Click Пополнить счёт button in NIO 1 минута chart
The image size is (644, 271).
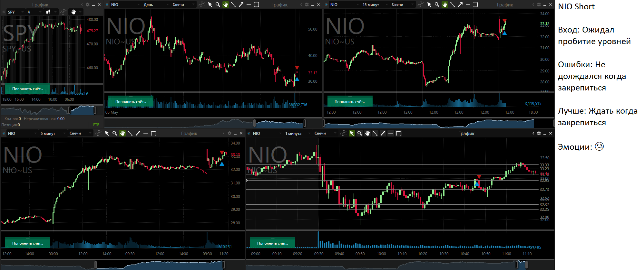pyautogui.click(x=273, y=243)
